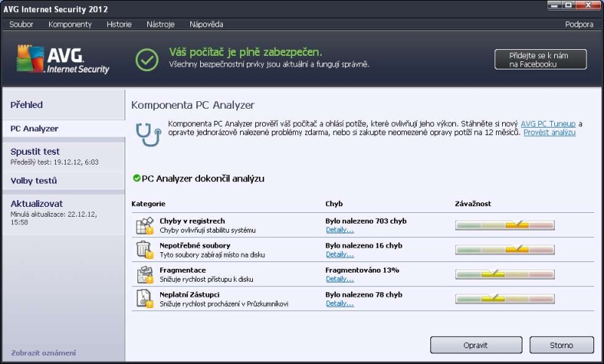Open the AVG PC Tuneup download link
The height and width of the screenshot is (364, 604).
coord(548,123)
